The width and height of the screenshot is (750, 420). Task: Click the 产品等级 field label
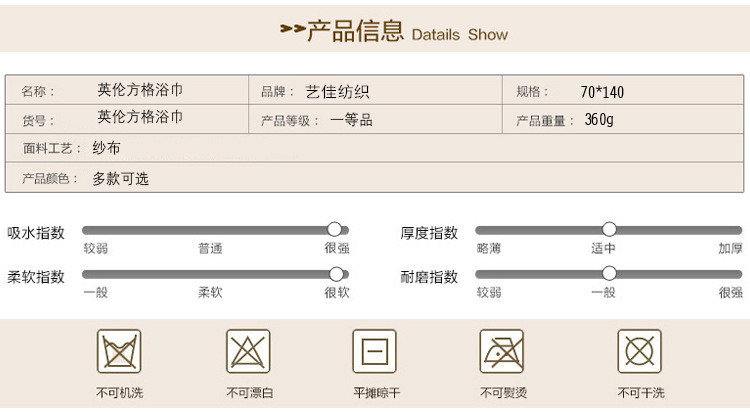click(290, 120)
